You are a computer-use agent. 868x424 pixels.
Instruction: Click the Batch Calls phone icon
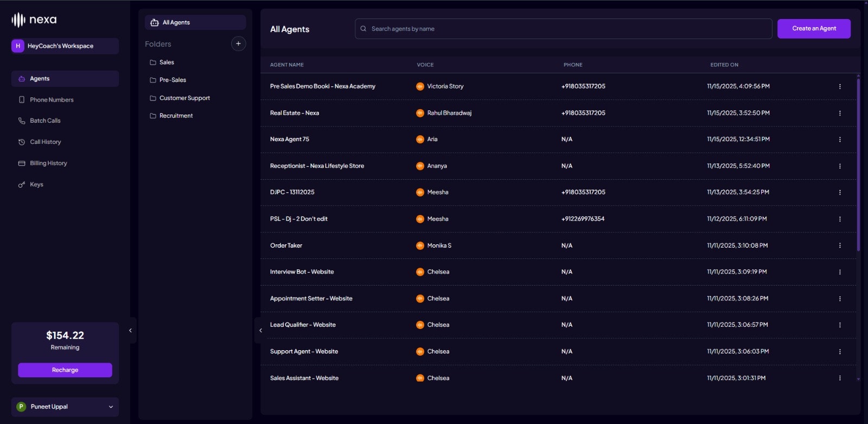pos(22,121)
